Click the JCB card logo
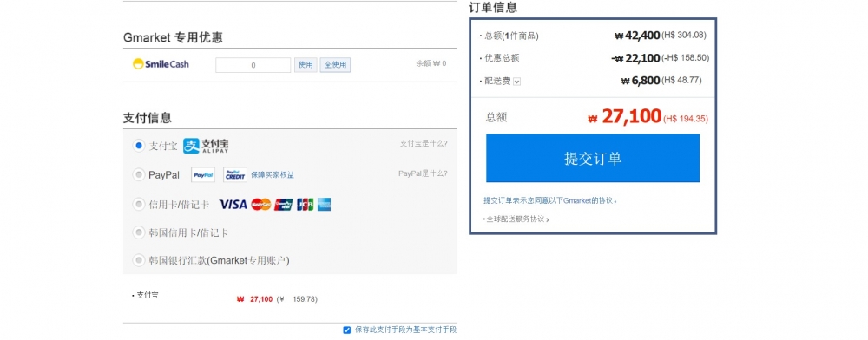 pos(305,205)
